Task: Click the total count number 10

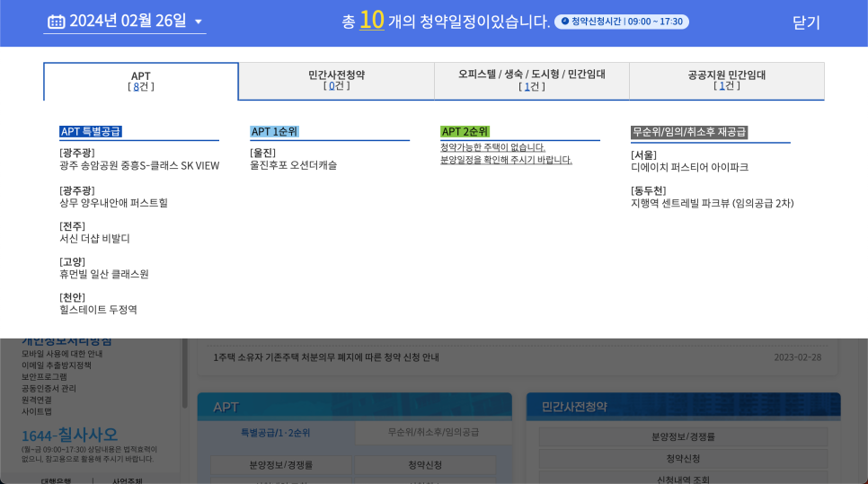Action: pyautogui.click(x=371, y=21)
